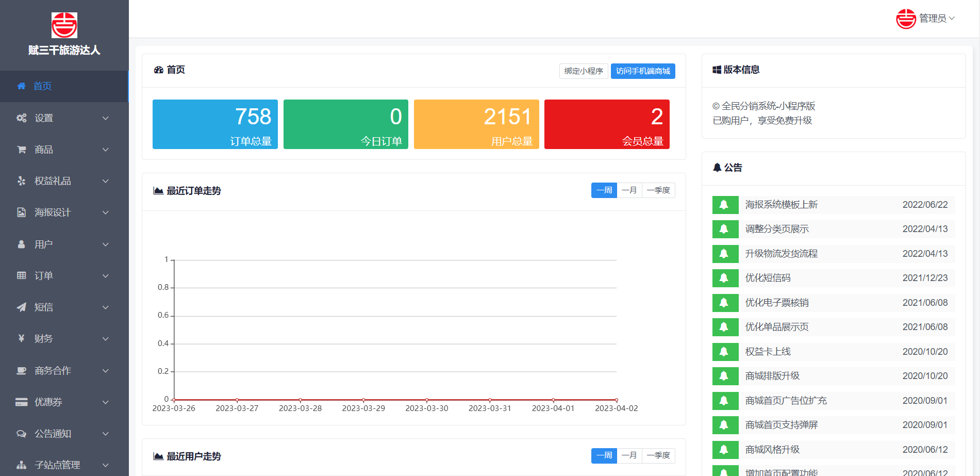
Task: Click the settings gears icon
Action: coord(21,118)
